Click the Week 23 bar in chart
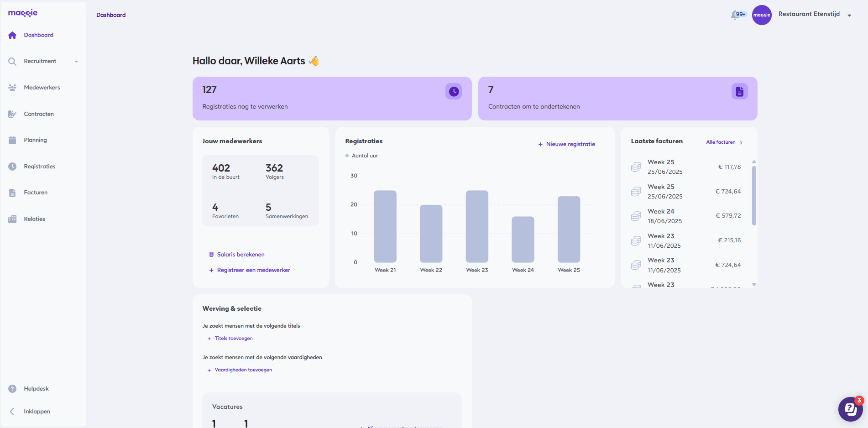 click(477, 226)
